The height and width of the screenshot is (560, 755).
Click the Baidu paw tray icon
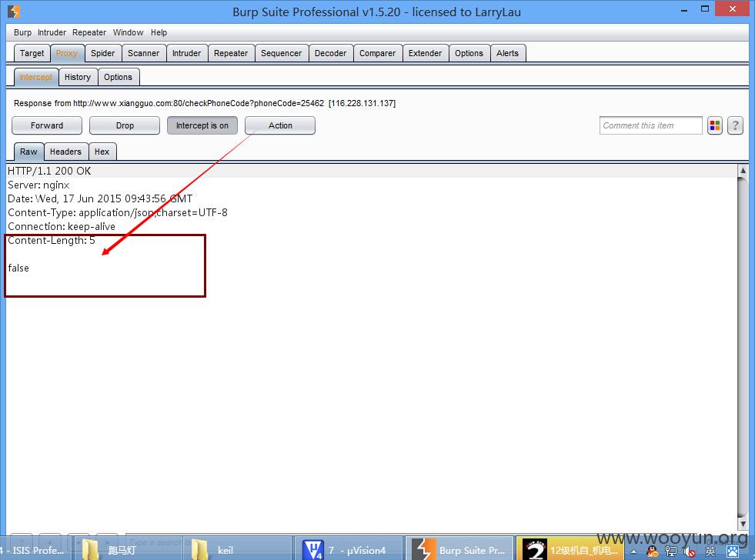coord(733,552)
